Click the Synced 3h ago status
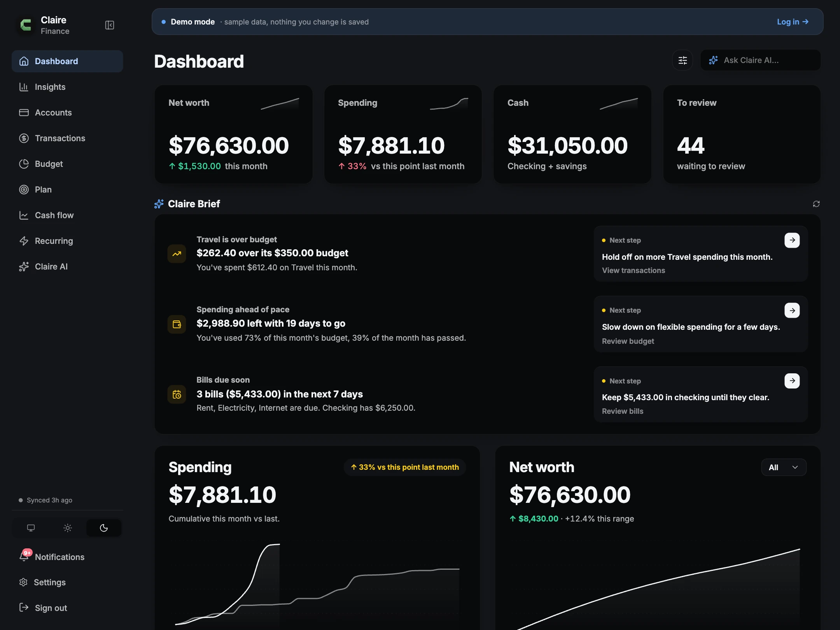840x630 pixels. tap(45, 500)
